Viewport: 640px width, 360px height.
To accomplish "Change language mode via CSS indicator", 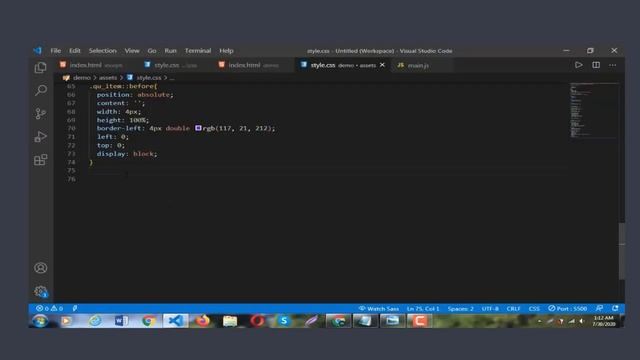I will tap(534, 309).
